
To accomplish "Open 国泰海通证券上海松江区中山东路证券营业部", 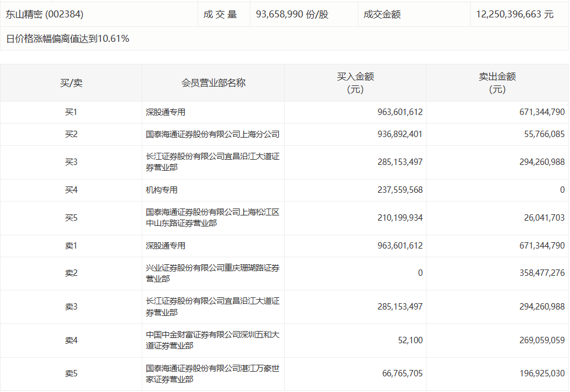I will (213, 218).
